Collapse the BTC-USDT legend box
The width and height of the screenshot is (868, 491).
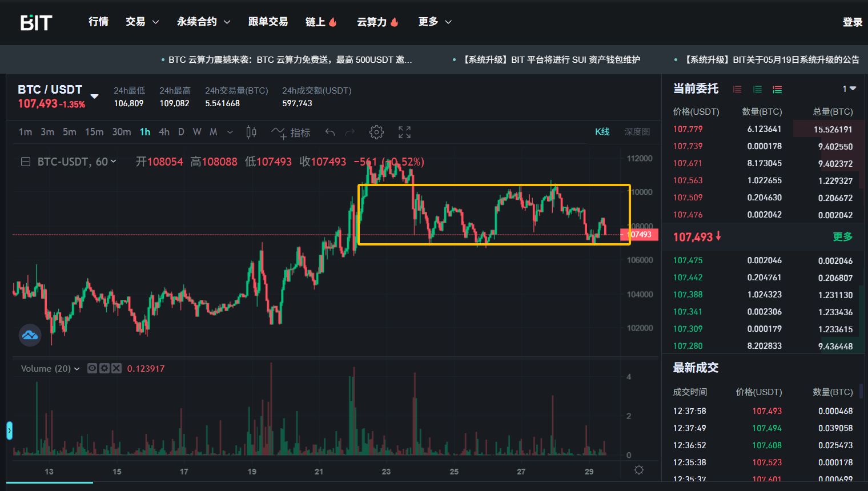coord(26,162)
